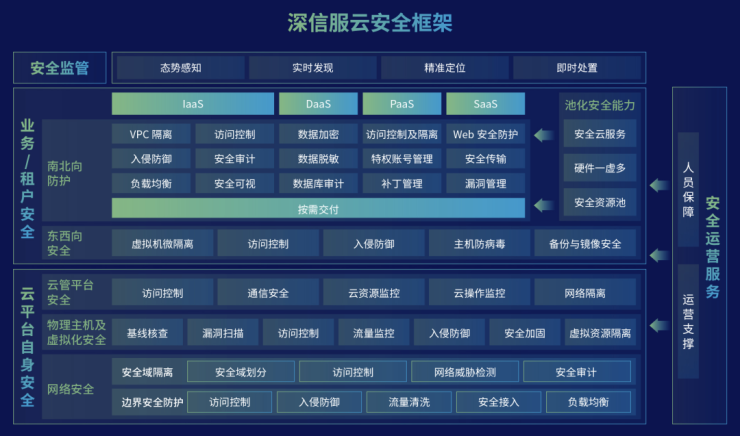Click the arrow left of 安全资源池
Screen dimensions: 740x436
542,203
